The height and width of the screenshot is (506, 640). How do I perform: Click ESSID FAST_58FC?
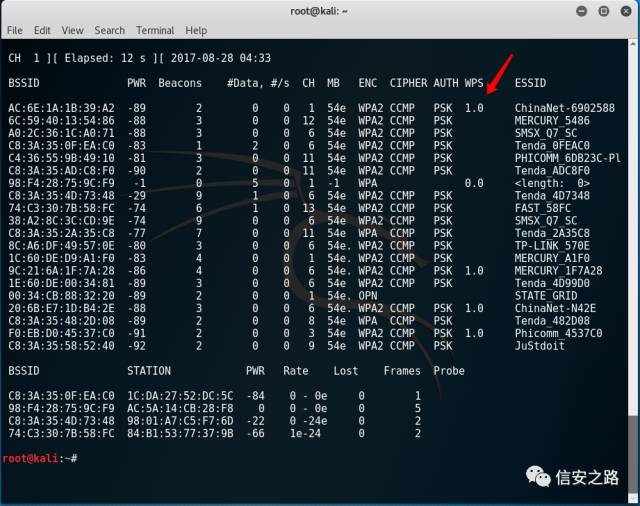click(542, 208)
